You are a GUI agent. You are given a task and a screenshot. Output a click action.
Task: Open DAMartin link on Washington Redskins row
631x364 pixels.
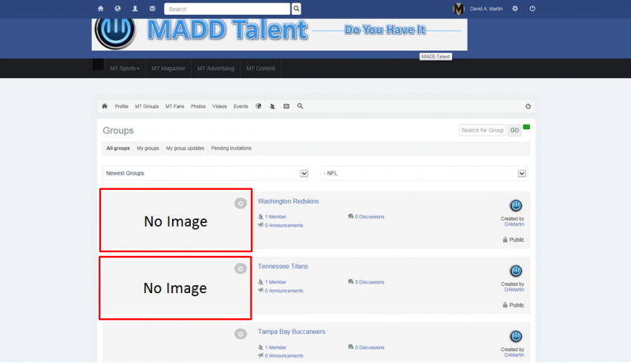click(514, 225)
